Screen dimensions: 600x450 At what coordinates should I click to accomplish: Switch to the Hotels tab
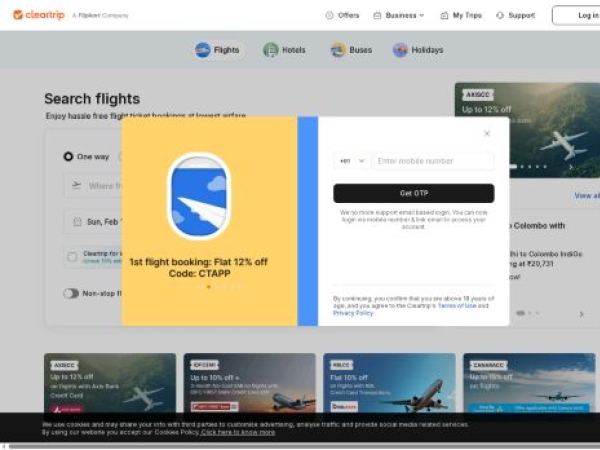[x=284, y=50]
